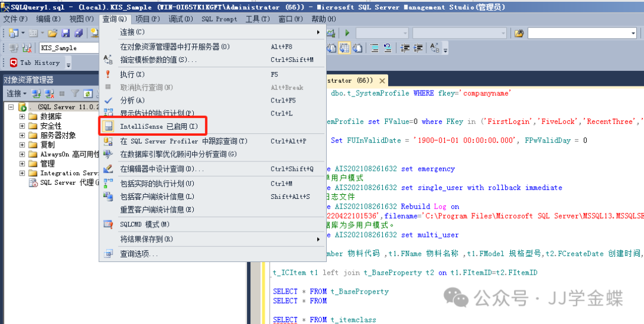Click the green Debug play icon
The height and width of the screenshot is (324, 644).
point(346,33)
